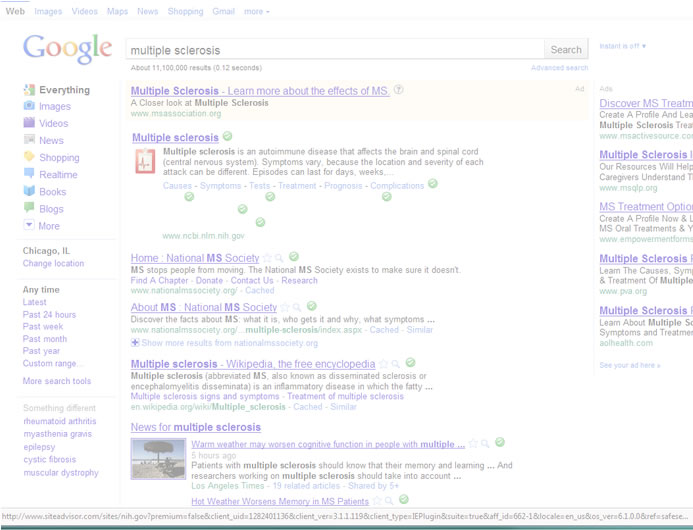The image size is (693, 530).
Task: Expand Show more results from nationalmssociety.org
Action: point(224,343)
